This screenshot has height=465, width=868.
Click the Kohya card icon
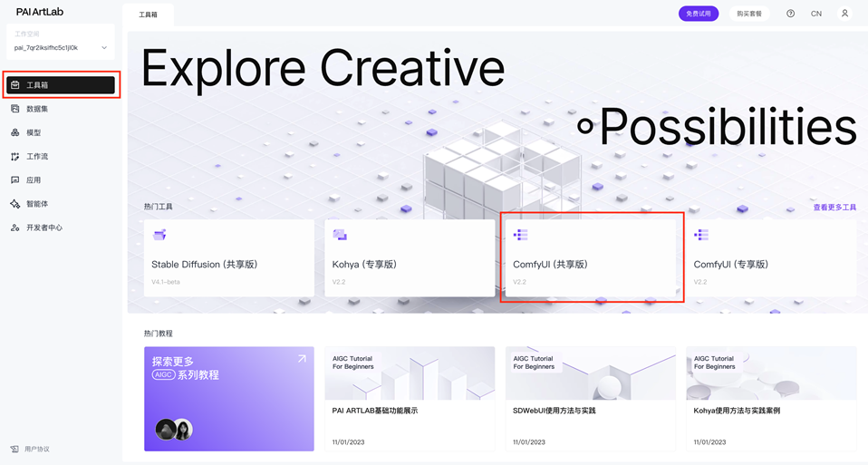click(x=340, y=235)
